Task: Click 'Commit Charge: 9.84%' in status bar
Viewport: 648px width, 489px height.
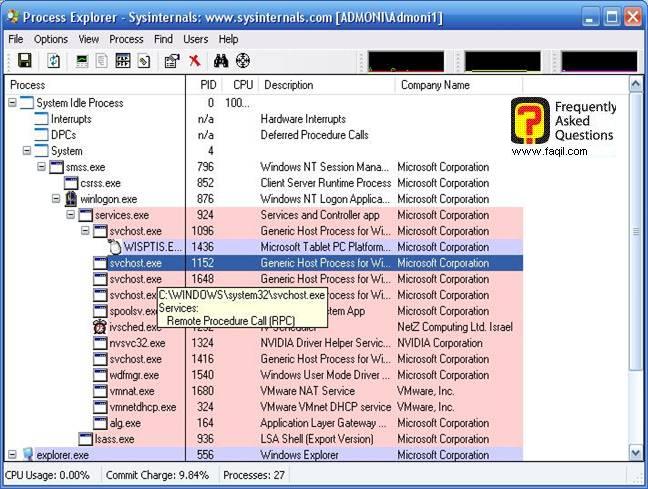Action: 157,475
